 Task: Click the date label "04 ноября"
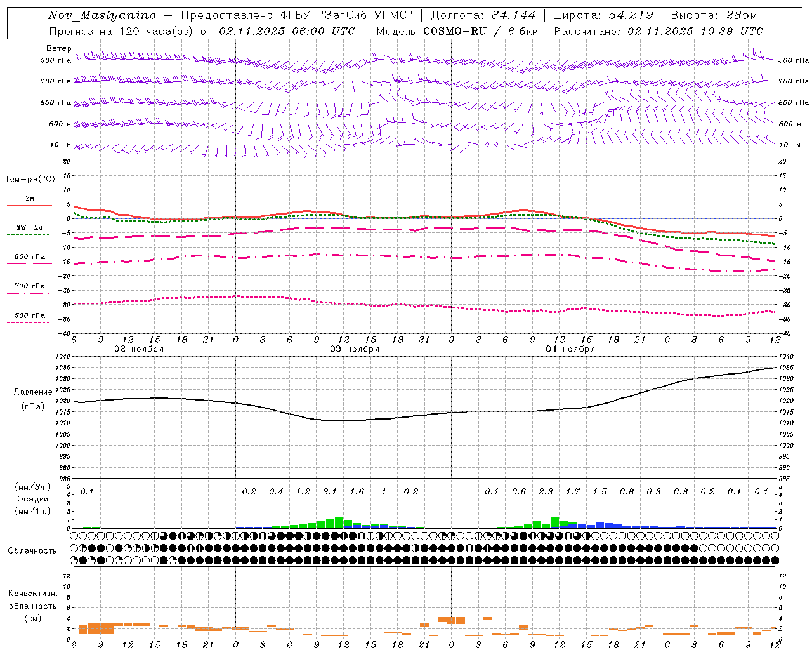[x=570, y=349]
